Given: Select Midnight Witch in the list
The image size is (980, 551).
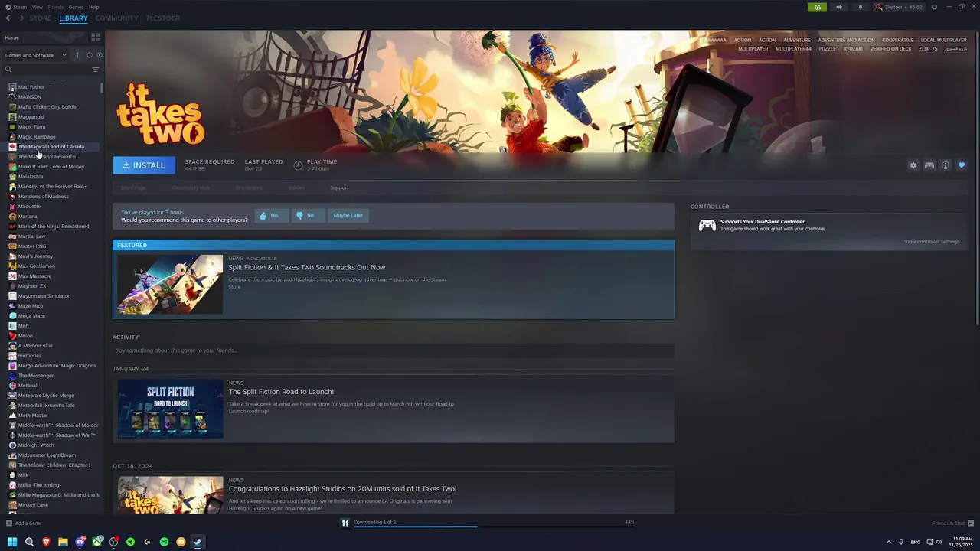Looking at the screenshot, I should (36, 445).
